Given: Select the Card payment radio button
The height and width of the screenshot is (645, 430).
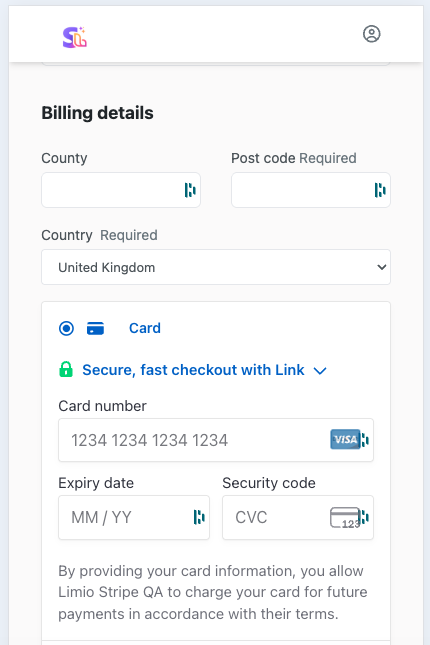Looking at the screenshot, I should [x=66, y=329].
